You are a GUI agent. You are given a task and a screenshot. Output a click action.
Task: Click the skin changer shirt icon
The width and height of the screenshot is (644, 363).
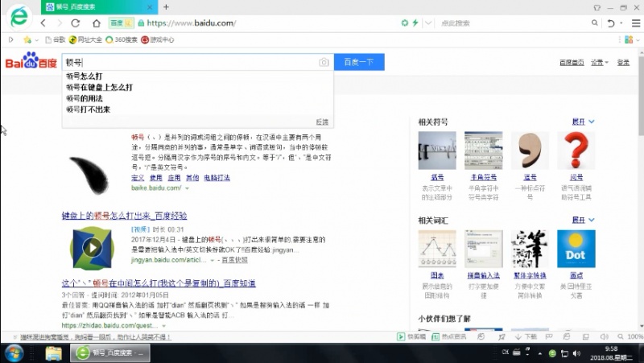coord(597,7)
